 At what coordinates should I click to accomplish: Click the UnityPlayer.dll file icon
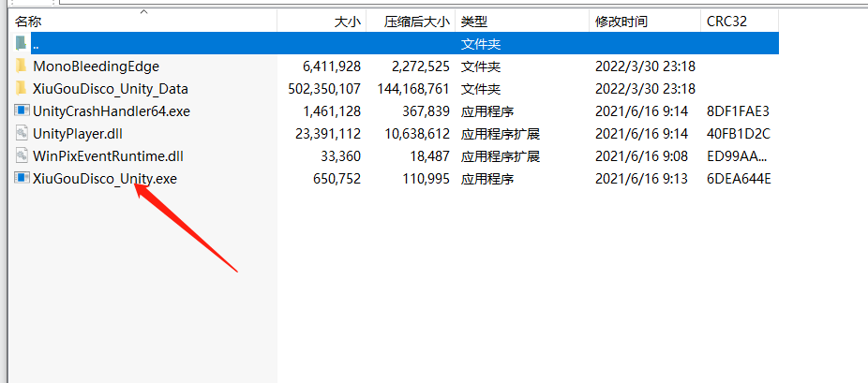pyautogui.click(x=21, y=133)
